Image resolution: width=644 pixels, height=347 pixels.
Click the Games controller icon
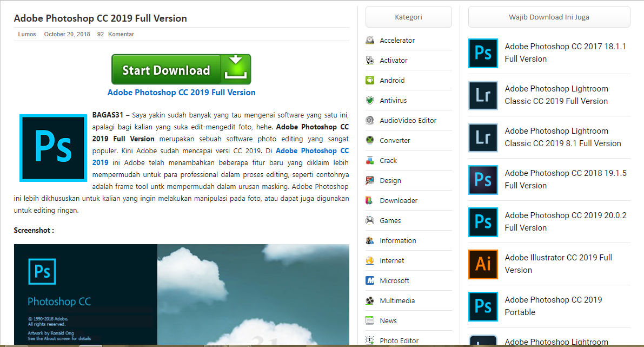[370, 220]
